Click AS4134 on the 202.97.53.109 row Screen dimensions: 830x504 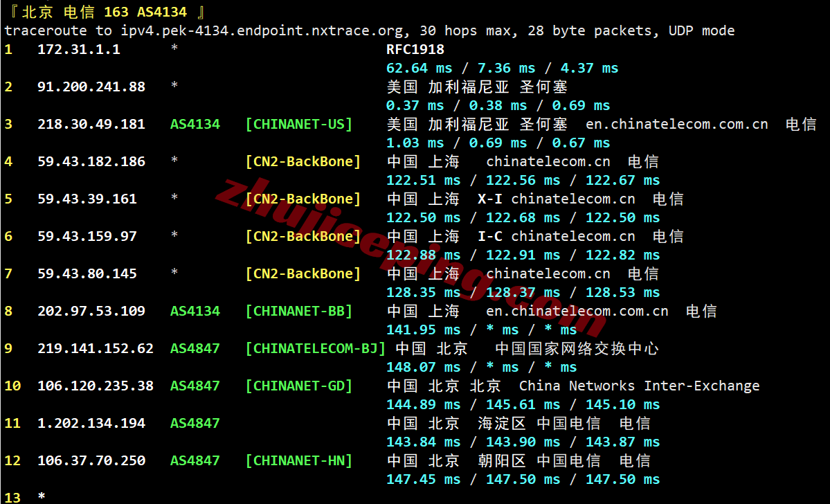(x=195, y=311)
